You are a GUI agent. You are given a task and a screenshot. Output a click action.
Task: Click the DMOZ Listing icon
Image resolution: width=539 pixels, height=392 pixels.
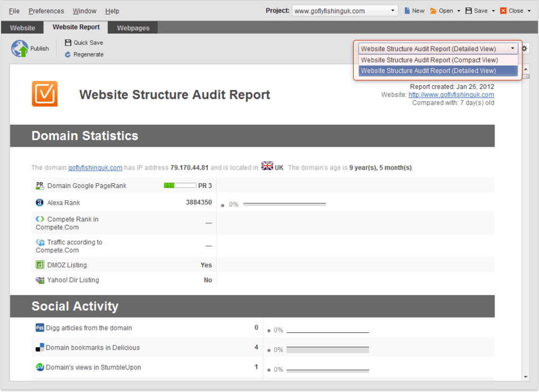[40, 265]
